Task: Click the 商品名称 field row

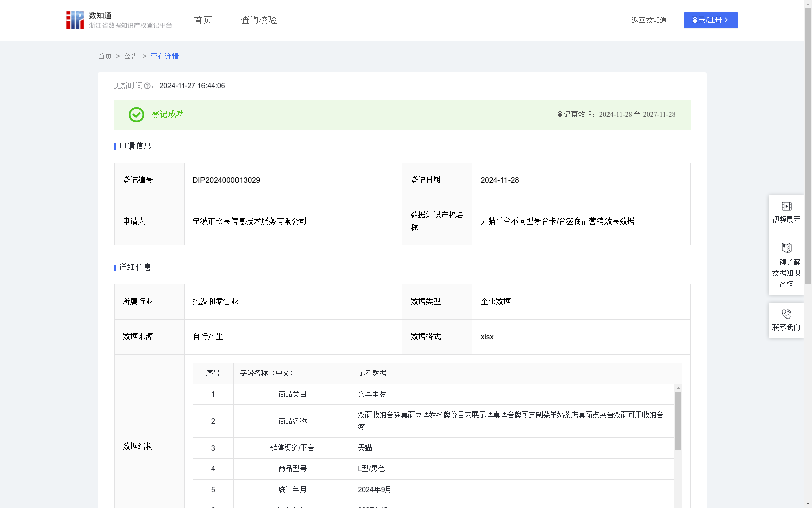Action: (x=433, y=421)
